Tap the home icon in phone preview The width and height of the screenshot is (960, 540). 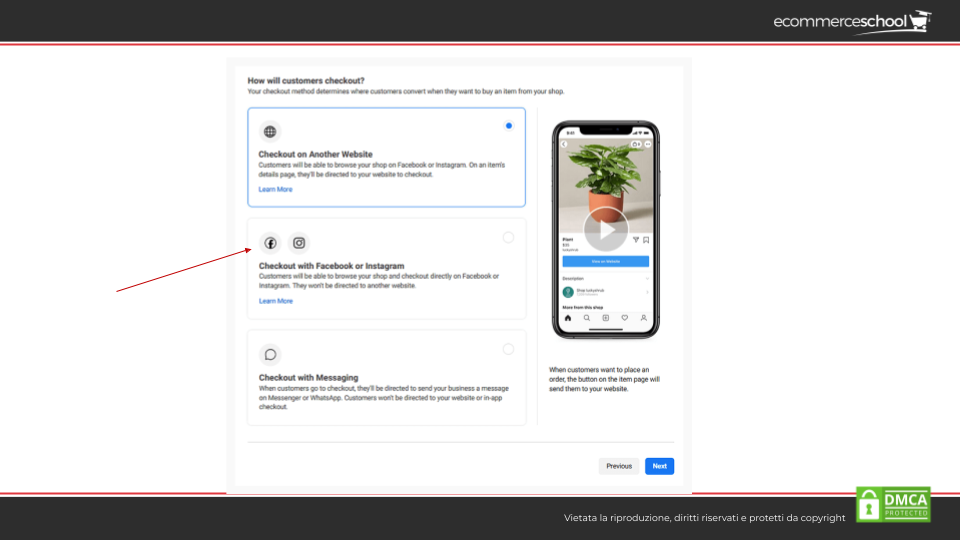point(568,318)
